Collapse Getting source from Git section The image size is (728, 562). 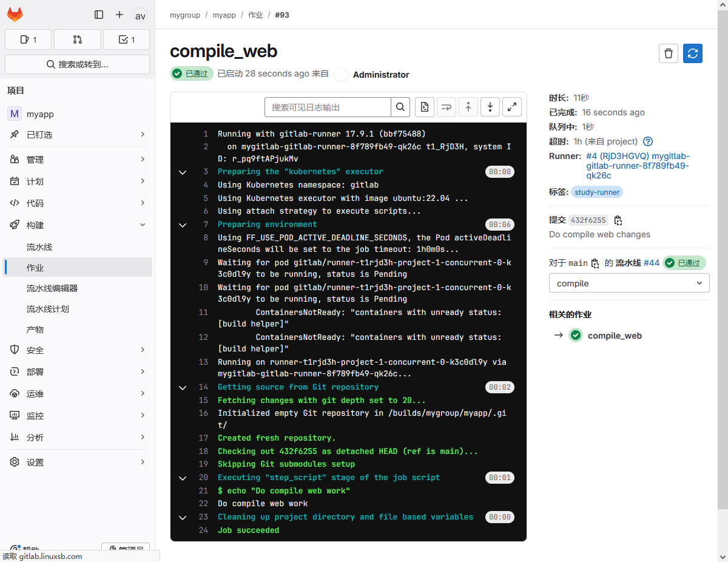coord(182,387)
